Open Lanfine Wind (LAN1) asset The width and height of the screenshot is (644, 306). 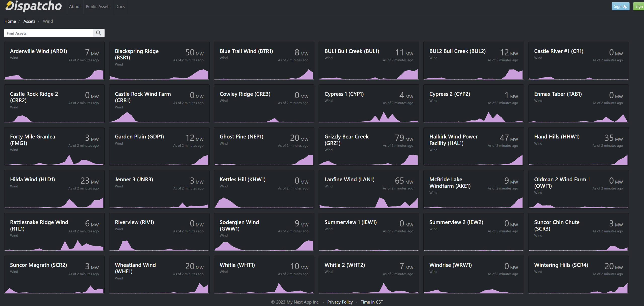(x=349, y=179)
